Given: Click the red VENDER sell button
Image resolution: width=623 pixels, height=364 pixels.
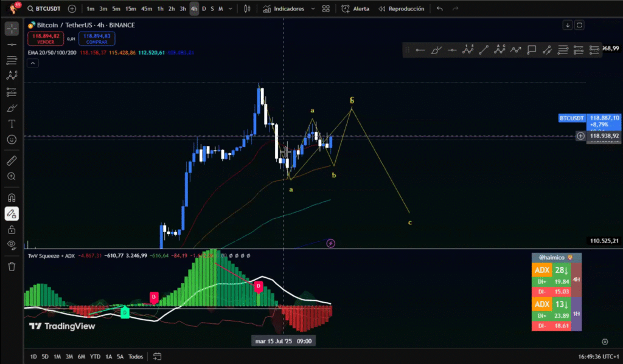Looking at the screenshot, I should point(46,38).
